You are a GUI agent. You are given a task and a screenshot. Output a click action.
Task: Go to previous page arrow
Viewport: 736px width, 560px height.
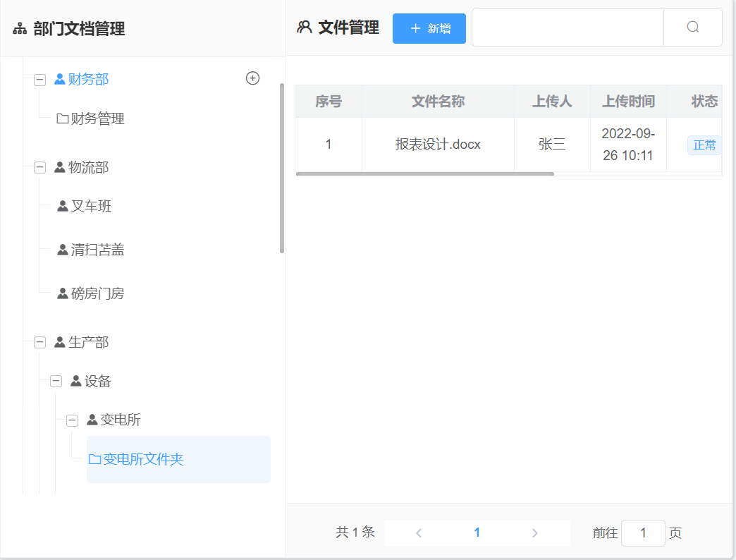[x=419, y=533]
